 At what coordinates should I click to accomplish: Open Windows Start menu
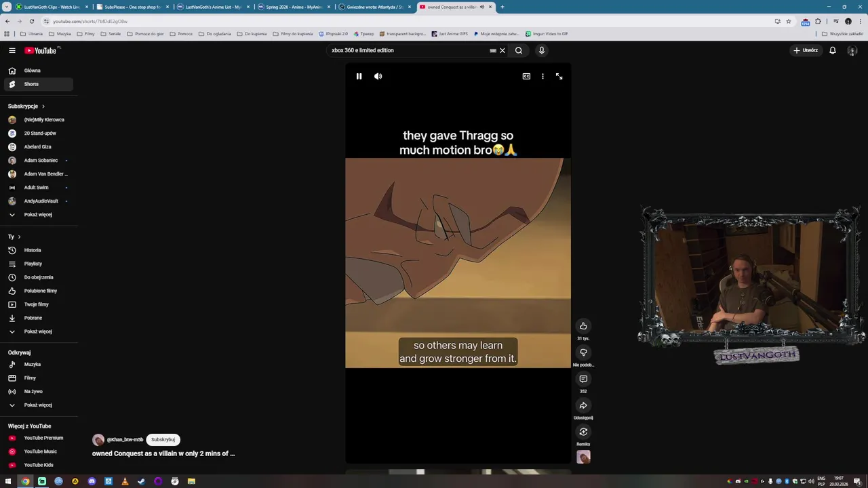[x=8, y=481]
